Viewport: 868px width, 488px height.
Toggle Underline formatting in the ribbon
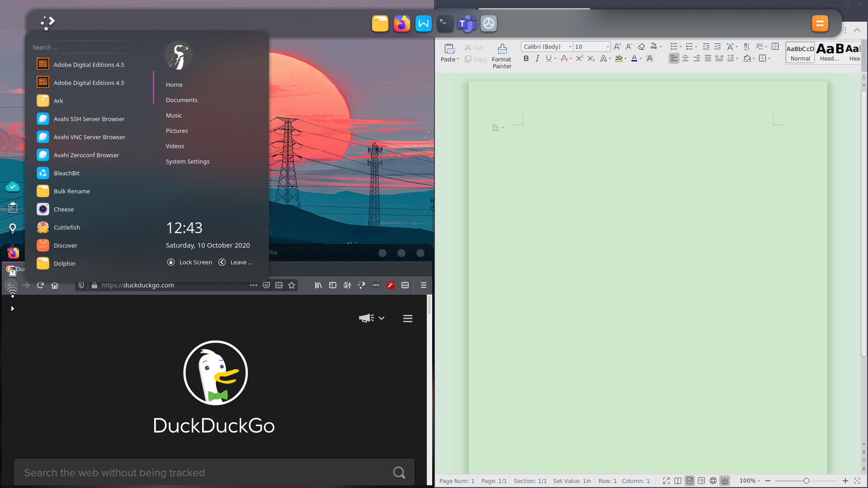(x=548, y=58)
